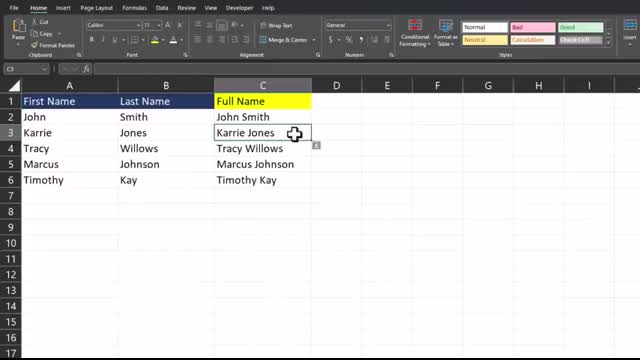
Task: Open the File menu
Action: 14,8
